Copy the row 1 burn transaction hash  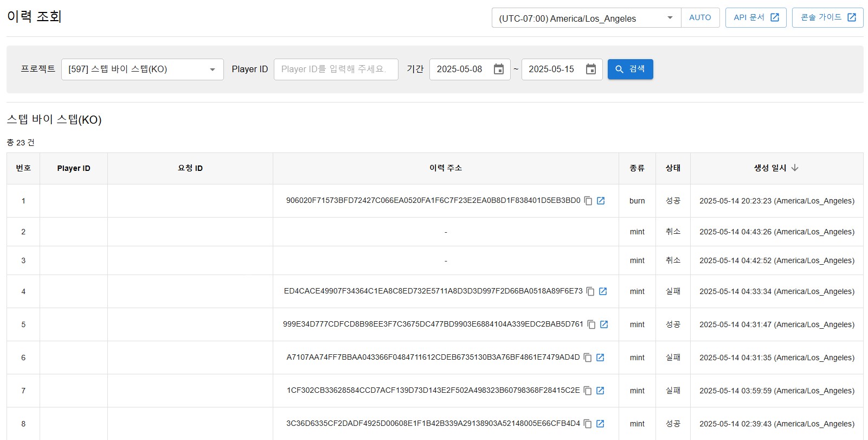[x=588, y=201]
